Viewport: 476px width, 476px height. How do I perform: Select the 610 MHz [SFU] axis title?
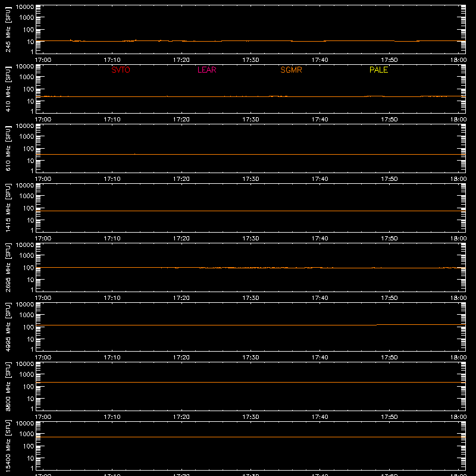[x=8, y=148]
